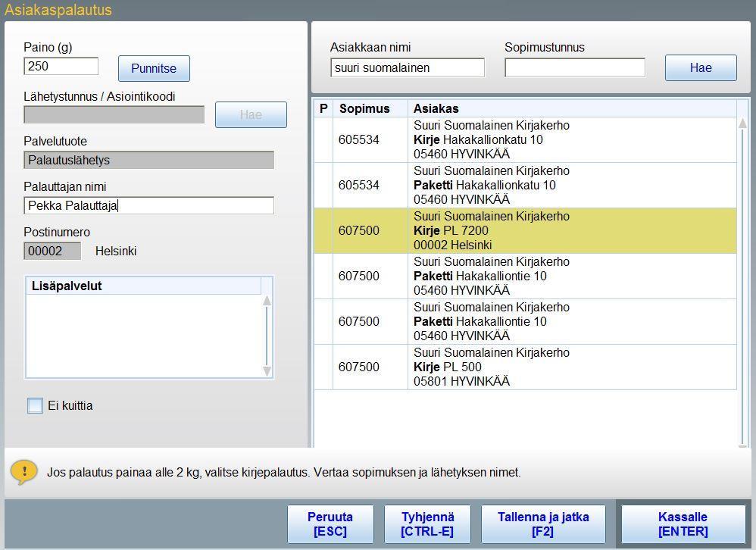This screenshot has height=550, width=756.
Task: Select the 605534 Paketti Hakakallionkatu 10 row
Action: click(x=525, y=185)
